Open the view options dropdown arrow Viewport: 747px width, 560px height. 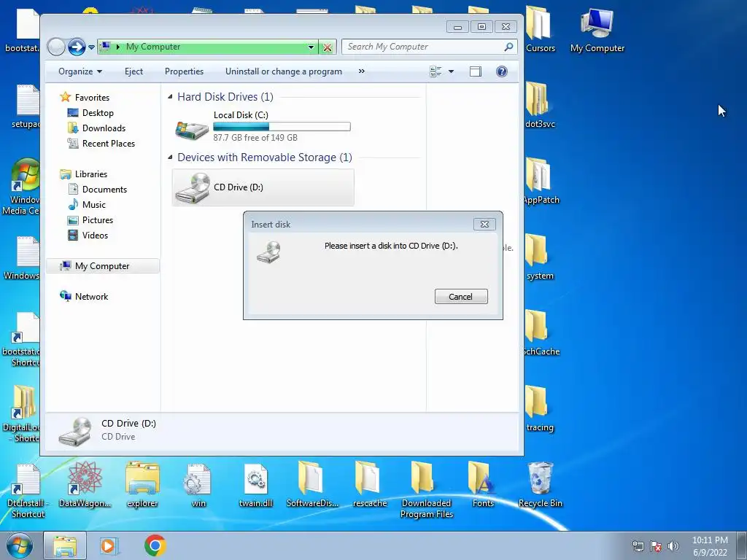pos(451,71)
